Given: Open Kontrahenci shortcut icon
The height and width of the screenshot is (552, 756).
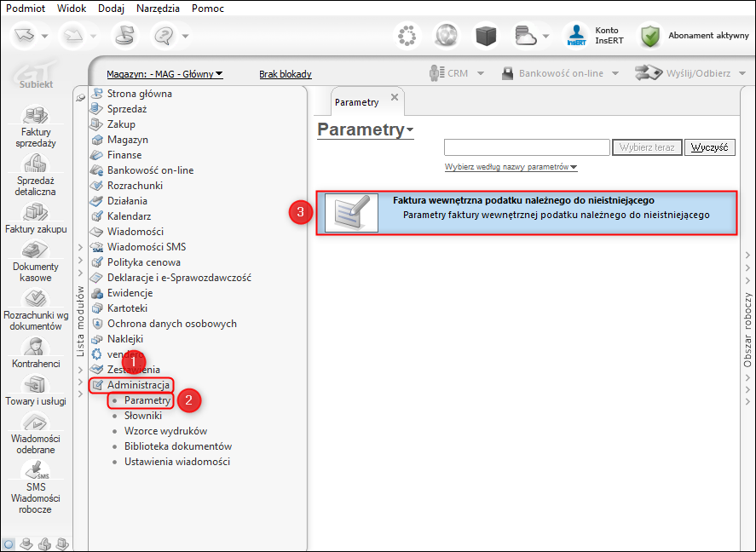Looking at the screenshot, I should [36, 347].
